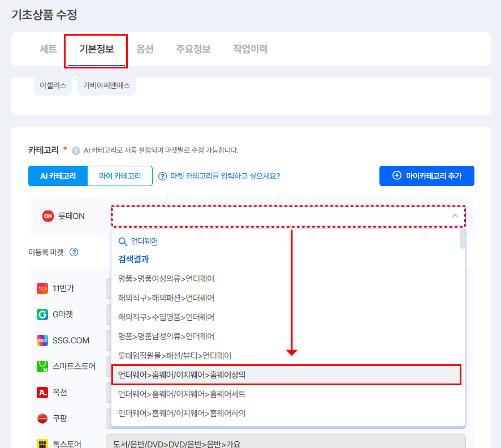
Task: Click the 롯데ON market logo icon
Action: point(48,216)
